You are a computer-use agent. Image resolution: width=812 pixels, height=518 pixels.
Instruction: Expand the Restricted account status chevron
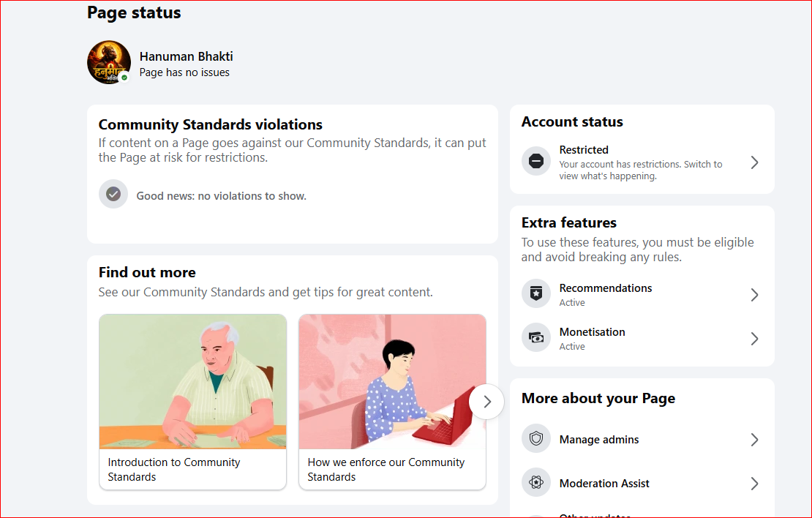pyautogui.click(x=754, y=162)
